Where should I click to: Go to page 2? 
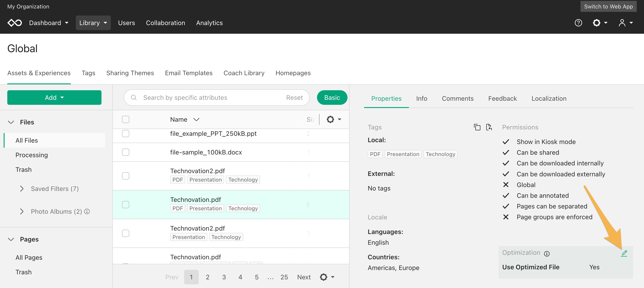208,277
